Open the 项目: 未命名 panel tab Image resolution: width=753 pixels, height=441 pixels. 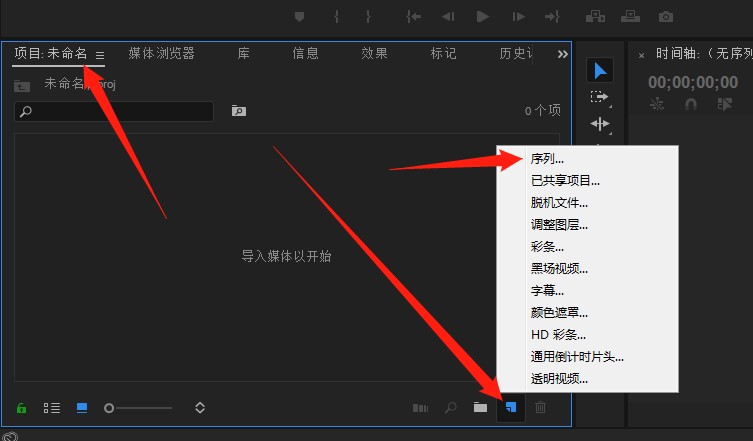pyautogui.click(x=50, y=53)
